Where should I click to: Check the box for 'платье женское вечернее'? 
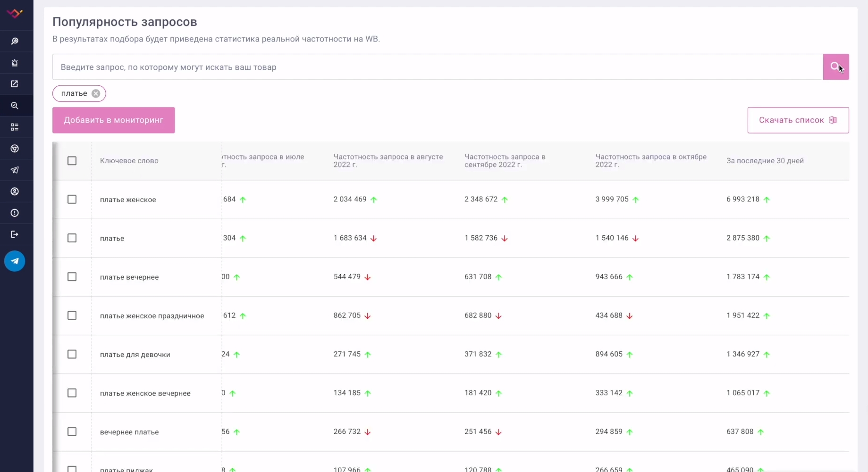pyautogui.click(x=72, y=393)
